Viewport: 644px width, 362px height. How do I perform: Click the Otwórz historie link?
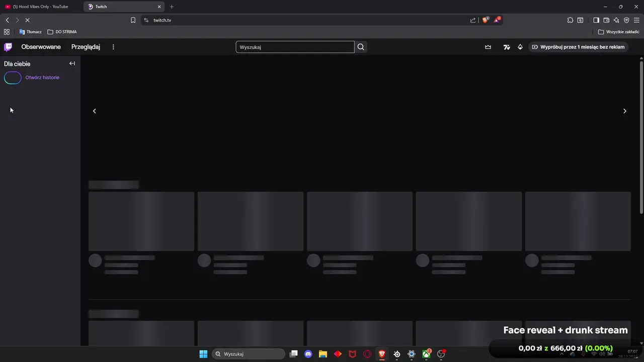coord(42,77)
